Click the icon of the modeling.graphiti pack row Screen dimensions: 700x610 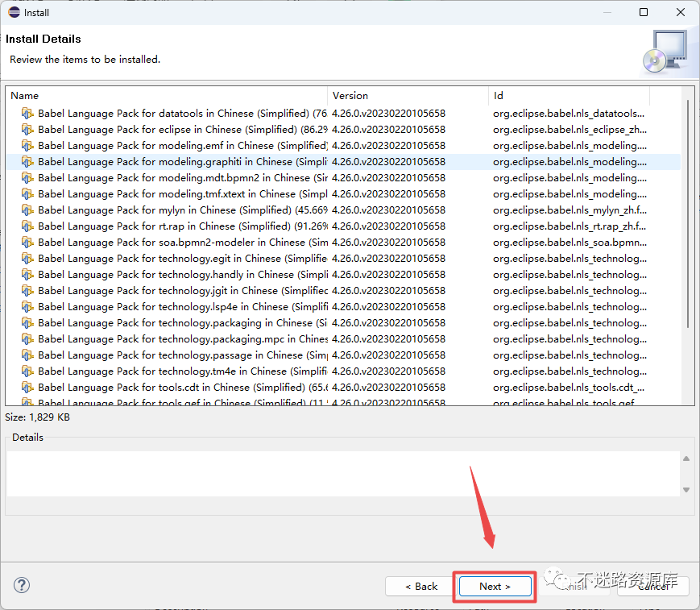(x=27, y=162)
